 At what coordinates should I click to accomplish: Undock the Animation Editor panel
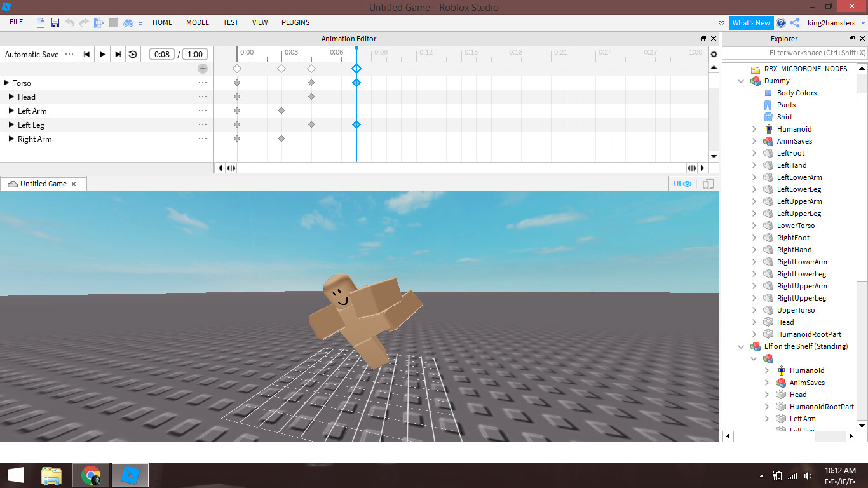pyautogui.click(x=703, y=39)
